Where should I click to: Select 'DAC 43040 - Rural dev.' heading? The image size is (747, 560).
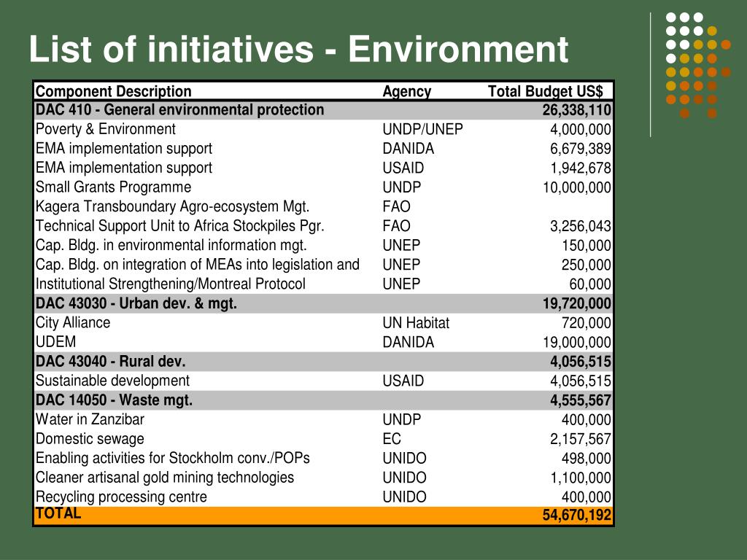click(111, 362)
